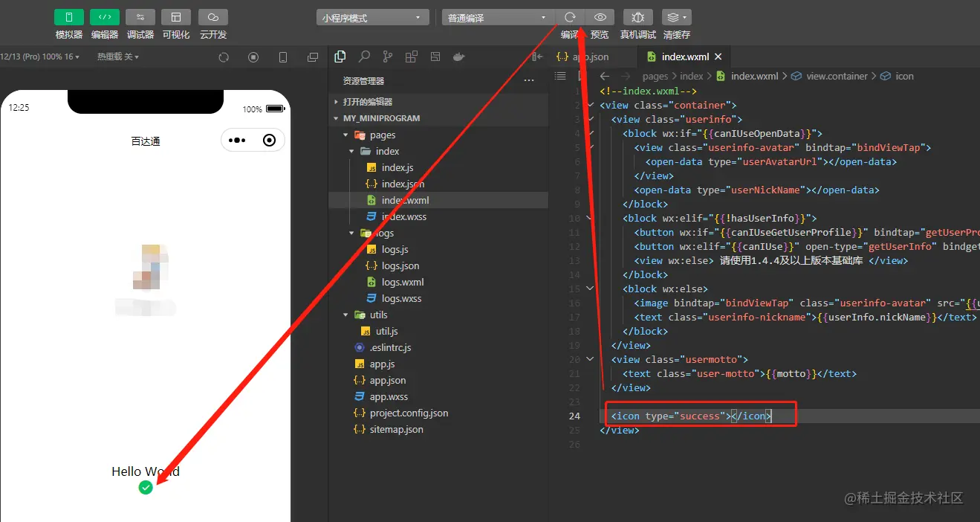Open the extensions blocks icon

pos(412,57)
